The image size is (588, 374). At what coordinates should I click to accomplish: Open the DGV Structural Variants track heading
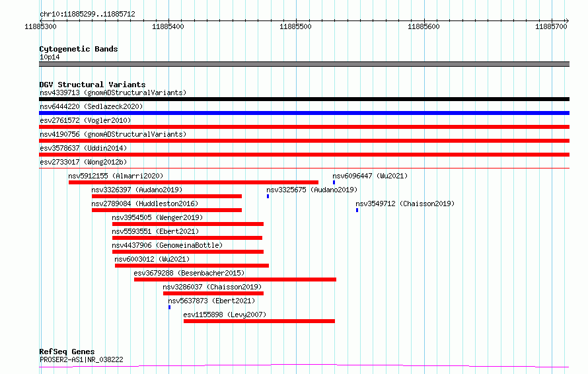pos(92,85)
